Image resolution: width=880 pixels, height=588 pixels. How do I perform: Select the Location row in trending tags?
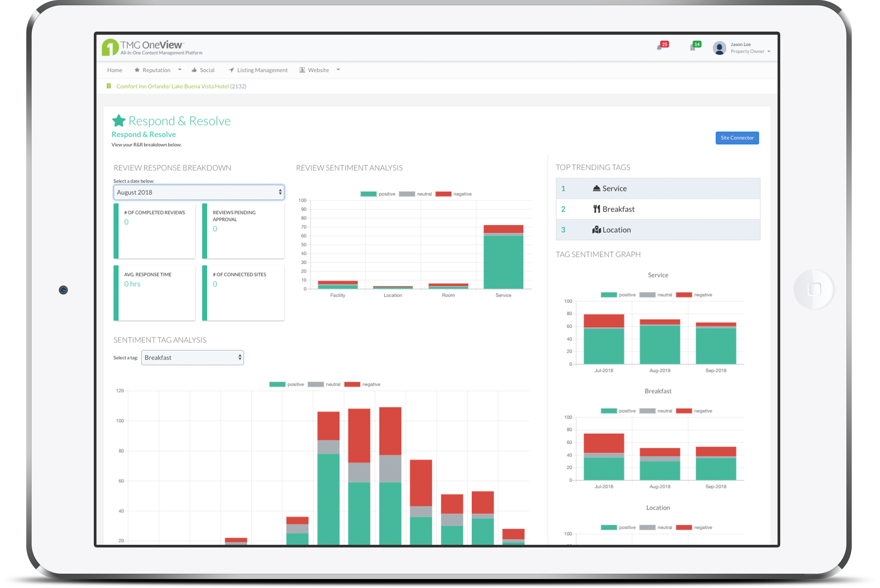coord(658,229)
